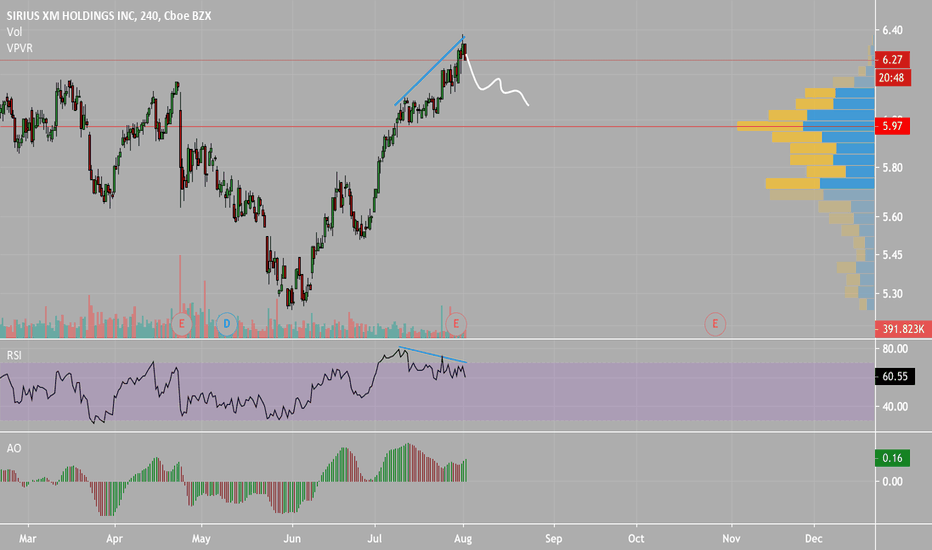Click the blue dividend 'D' marker
Screen dimensions: 932x550
pyautogui.click(x=226, y=324)
